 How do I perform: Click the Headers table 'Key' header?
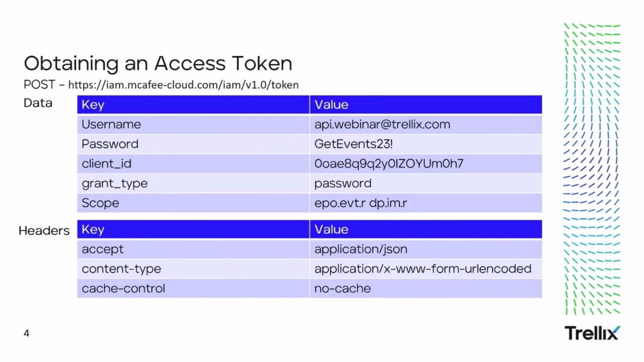tap(93, 229)
